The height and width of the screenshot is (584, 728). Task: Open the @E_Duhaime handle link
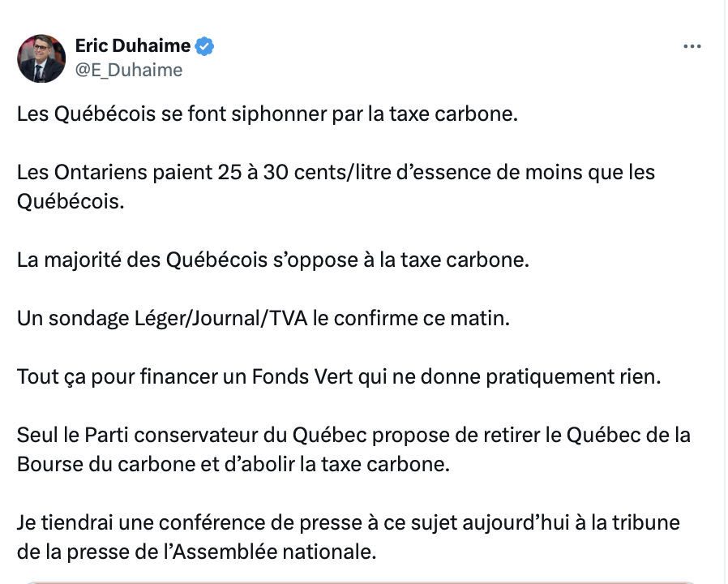pyautogui.click(x=129, y=70)
